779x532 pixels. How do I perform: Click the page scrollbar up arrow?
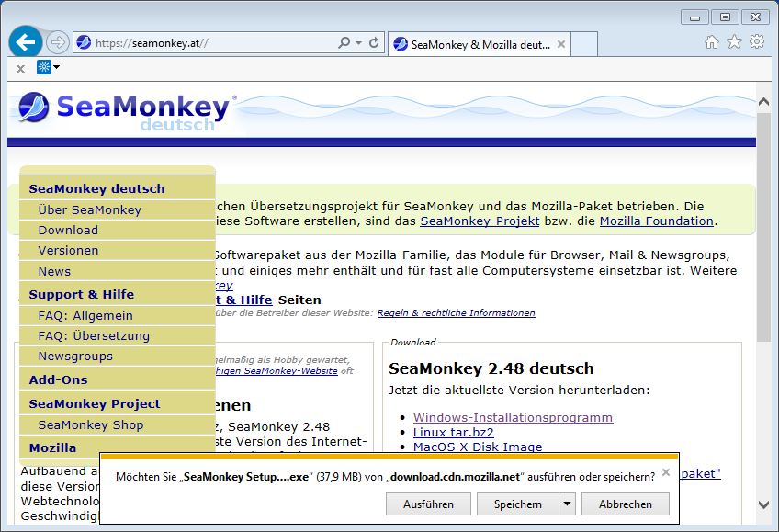pos(763,102)
